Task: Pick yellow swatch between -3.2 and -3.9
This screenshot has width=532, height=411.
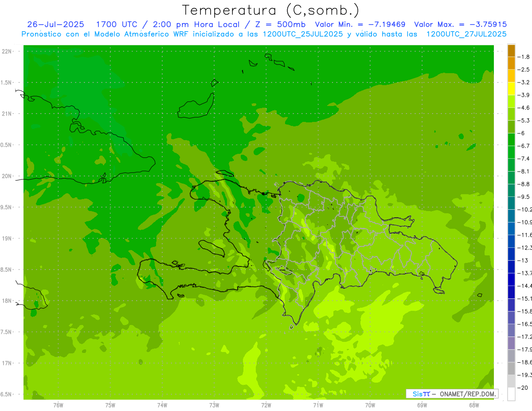Action: pos(511,89)
